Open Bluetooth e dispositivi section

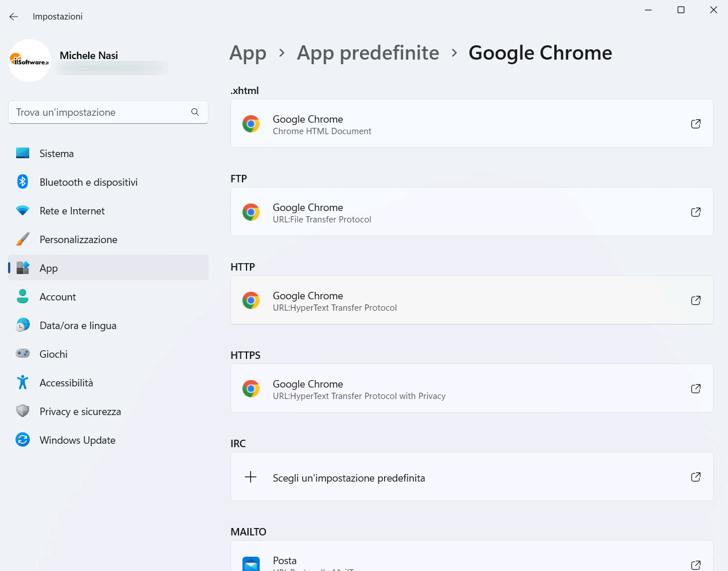pyautogui.click(x=108, y=182)
